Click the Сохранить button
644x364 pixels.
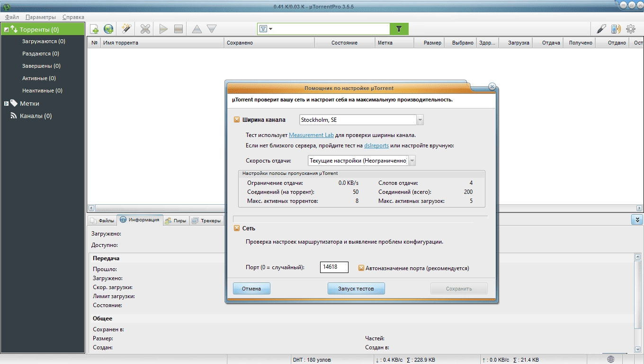459,289
